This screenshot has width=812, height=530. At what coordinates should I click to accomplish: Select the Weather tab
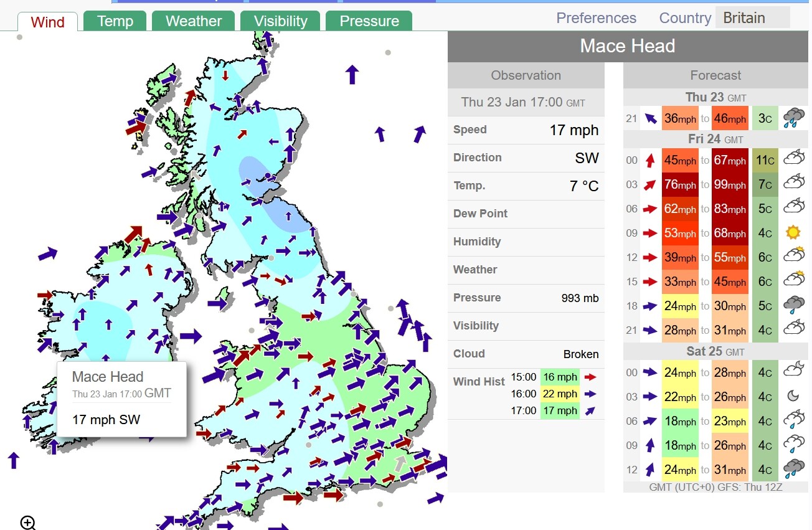[x=194, y=21]
